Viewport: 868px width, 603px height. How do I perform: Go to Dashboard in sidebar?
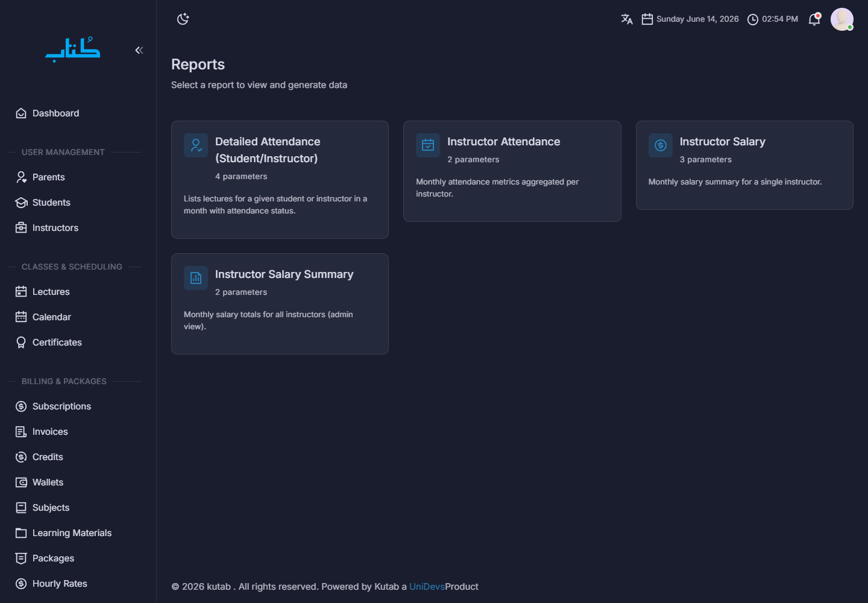point(55,113)
